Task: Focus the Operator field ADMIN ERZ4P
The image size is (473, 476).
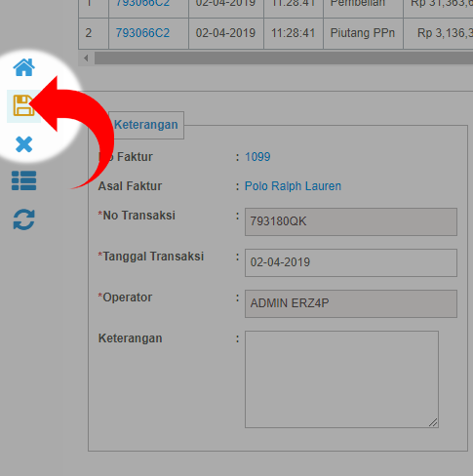Action: pos(351,303)
